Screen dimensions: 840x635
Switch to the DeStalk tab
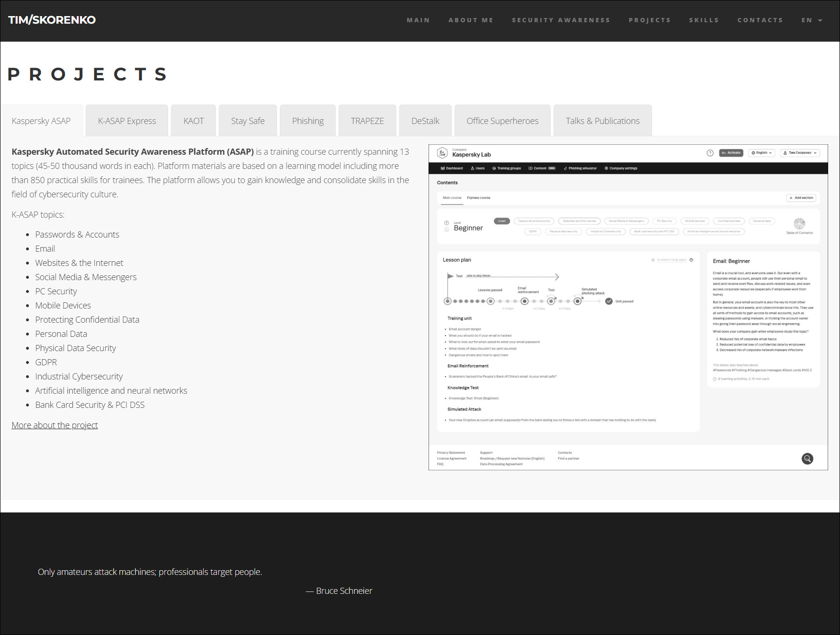pos(425,121)
